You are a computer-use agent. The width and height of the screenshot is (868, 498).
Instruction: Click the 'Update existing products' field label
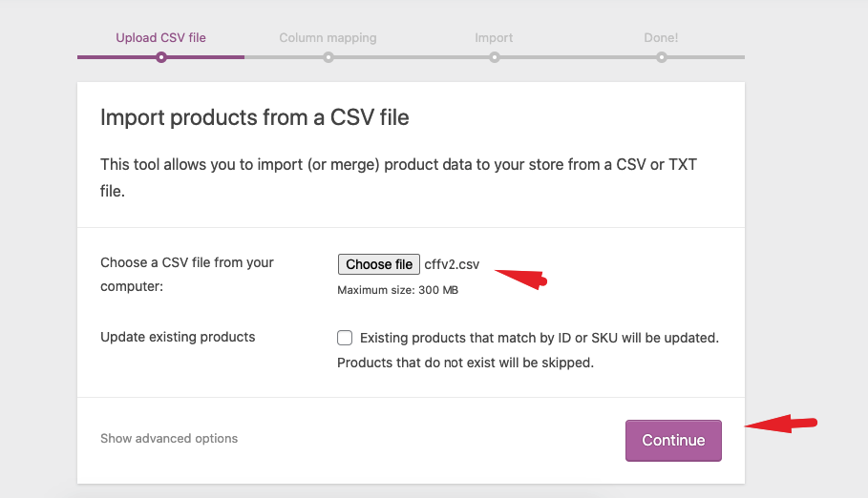click(178, 337)
